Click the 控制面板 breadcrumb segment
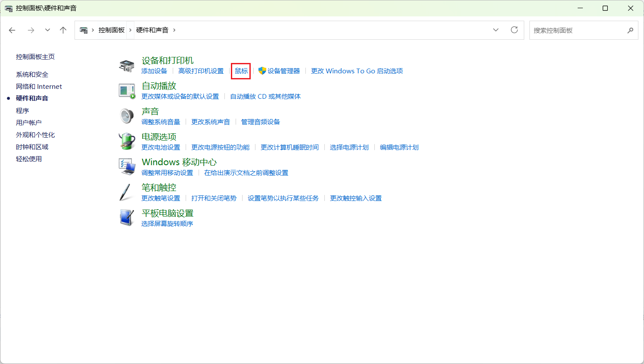644x364 pixels. click(112, 30)
